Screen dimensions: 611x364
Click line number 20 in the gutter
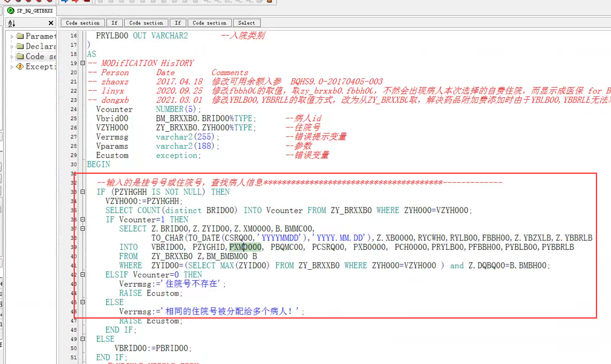[74, 72]
